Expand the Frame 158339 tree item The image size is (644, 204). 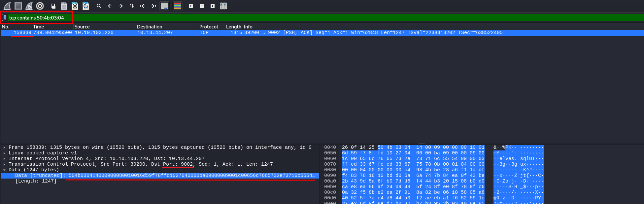pyautogui.click(x=4, y=147)
